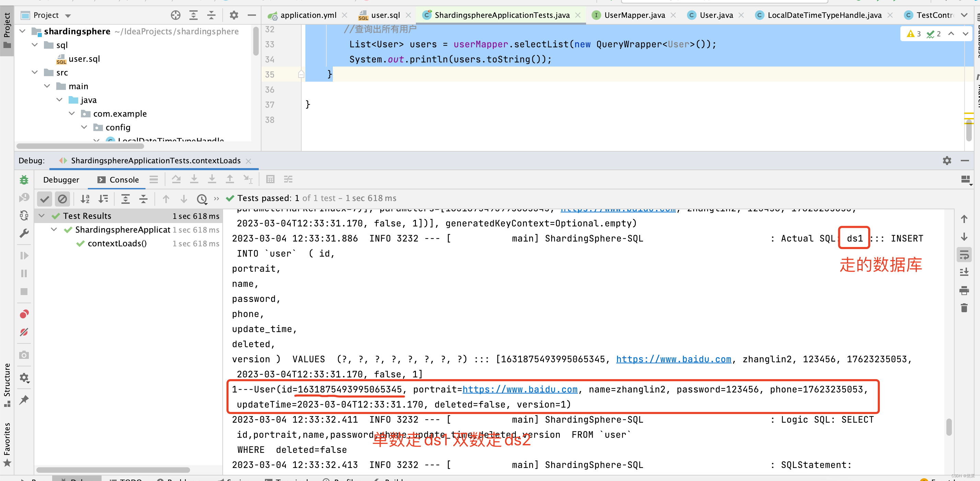Expand all test results
This screenshot has height=481, width=980.
[126, 199]
